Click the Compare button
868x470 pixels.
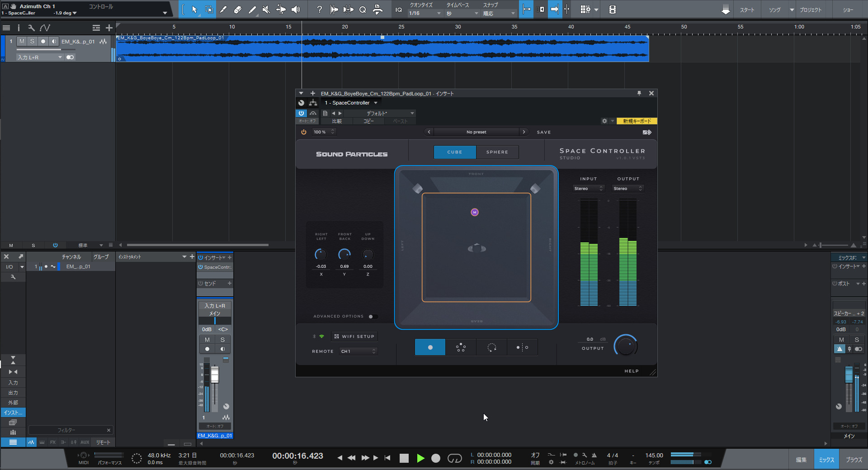coord(337,121)
